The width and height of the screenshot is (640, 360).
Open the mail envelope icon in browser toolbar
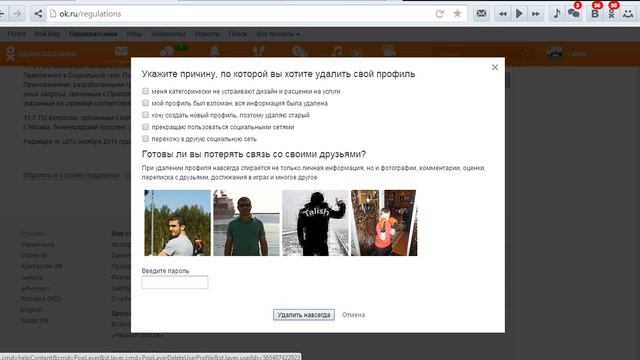pyautogui.click(x=481, y=13)
